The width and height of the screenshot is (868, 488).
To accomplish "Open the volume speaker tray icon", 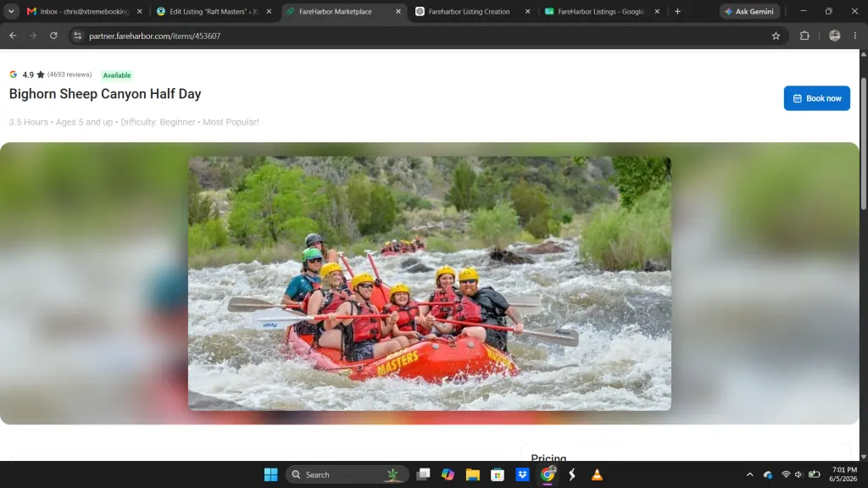I will point(798,474).
